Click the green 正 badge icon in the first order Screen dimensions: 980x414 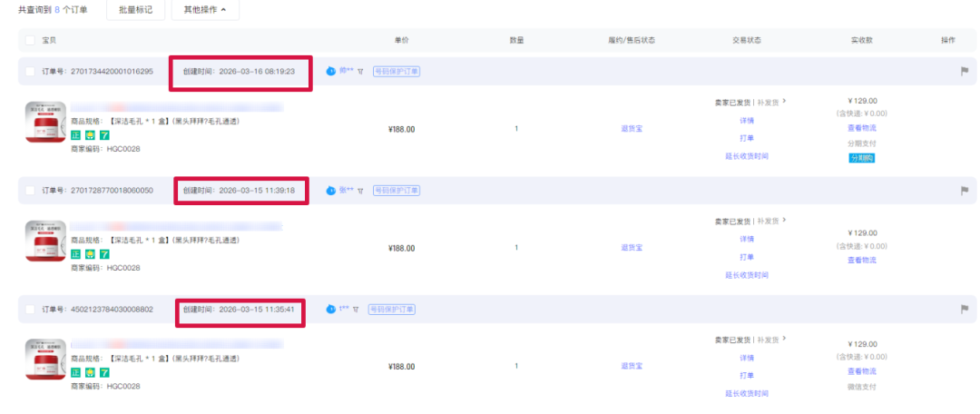pos(76,134)
